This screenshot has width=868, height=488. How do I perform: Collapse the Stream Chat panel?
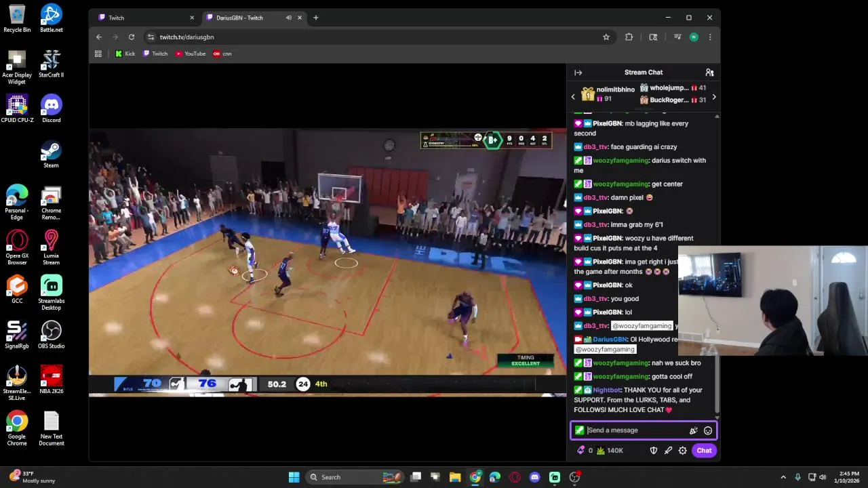[578, 73]
